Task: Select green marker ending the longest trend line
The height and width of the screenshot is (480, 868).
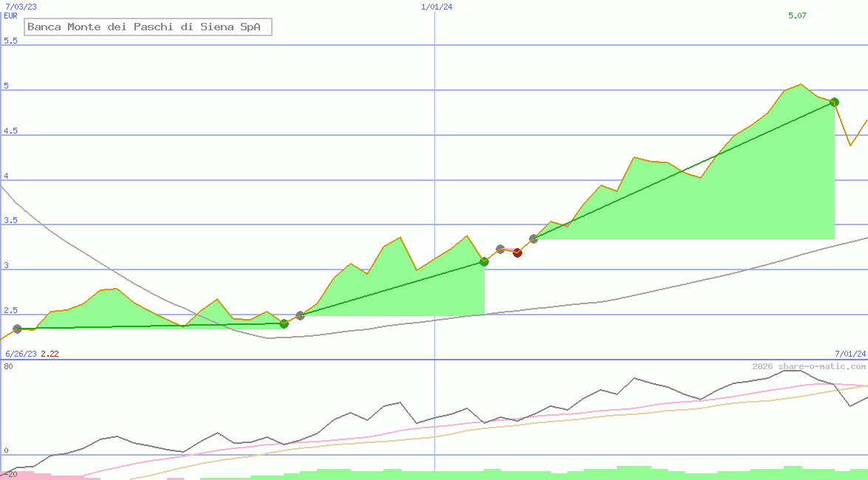Action: 835,102
